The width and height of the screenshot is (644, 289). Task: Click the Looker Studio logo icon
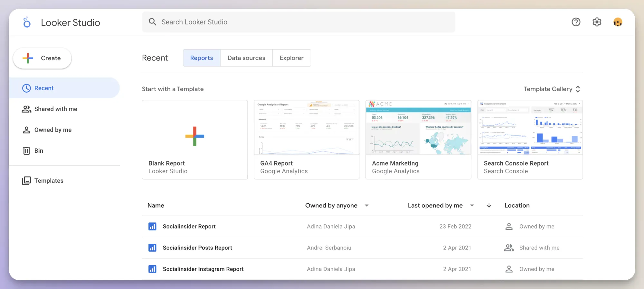click(27, 22)
